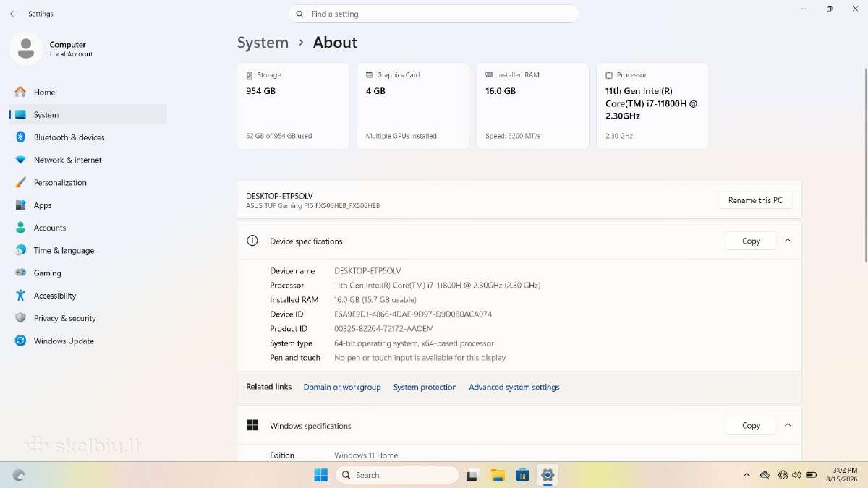Go back with the Settings back arrow
868x488 pixels.
coord(13,14)
